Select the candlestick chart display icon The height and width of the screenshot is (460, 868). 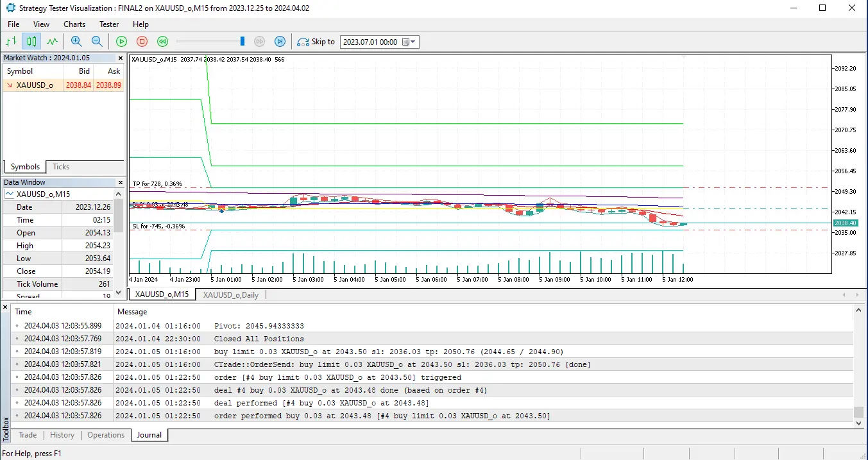[x=31, y=42]
